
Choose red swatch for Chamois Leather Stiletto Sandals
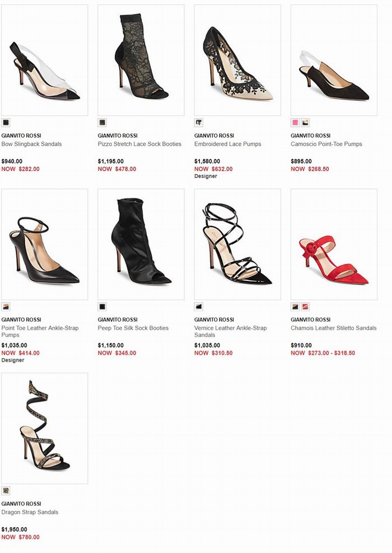pyautogui.click(x=305, y=307)
